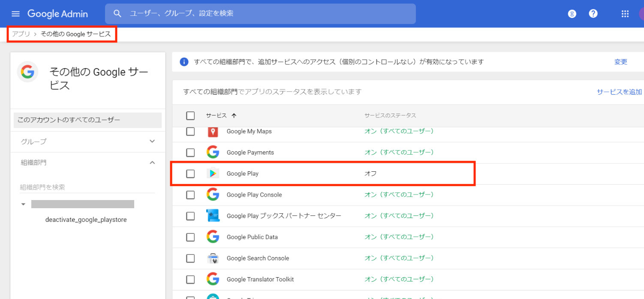The height and width of the screenshot is (299, 644).
Task: Click Google Public Data オン status
Action: pos(399,237)
